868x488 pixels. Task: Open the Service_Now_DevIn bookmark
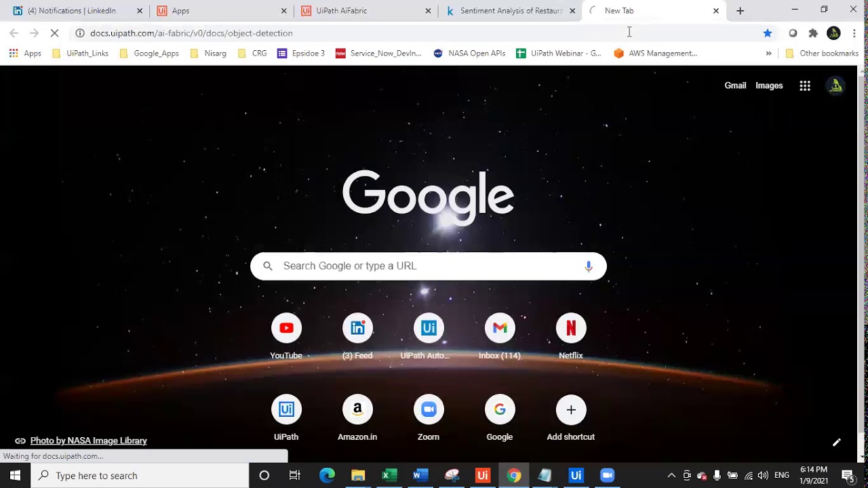pos(378,54)
